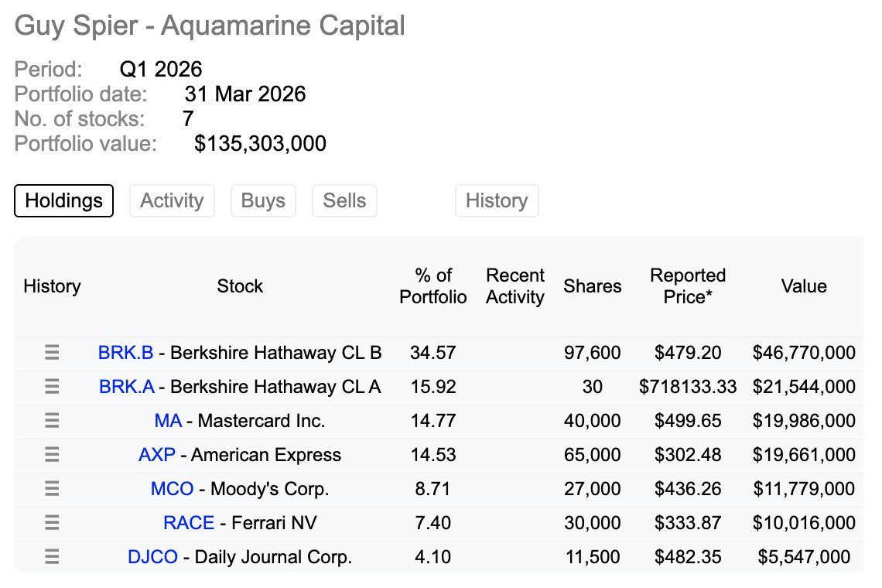The height and width of the screenshot is (588, 882).
Task: Open history icon for Berkshire Hathaway CL A
Action: (x=52, y=387)
